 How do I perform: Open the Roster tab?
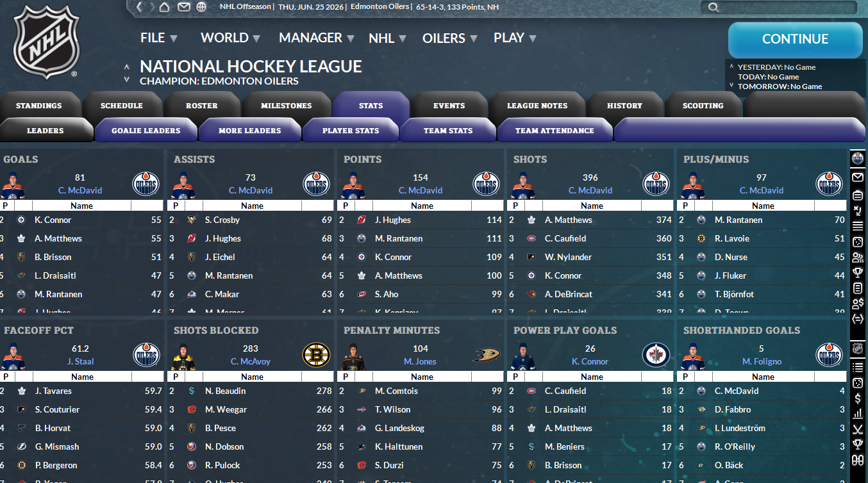(202, 106)
